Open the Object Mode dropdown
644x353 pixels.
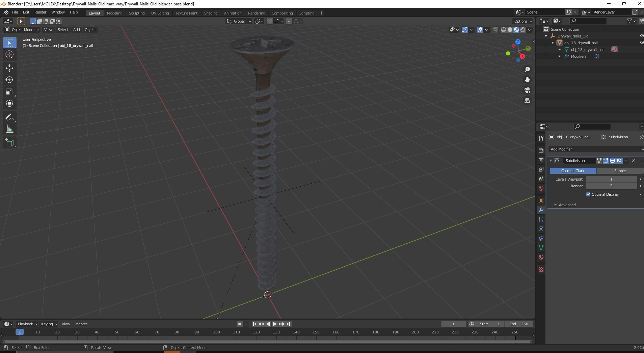tap(22, 30)
